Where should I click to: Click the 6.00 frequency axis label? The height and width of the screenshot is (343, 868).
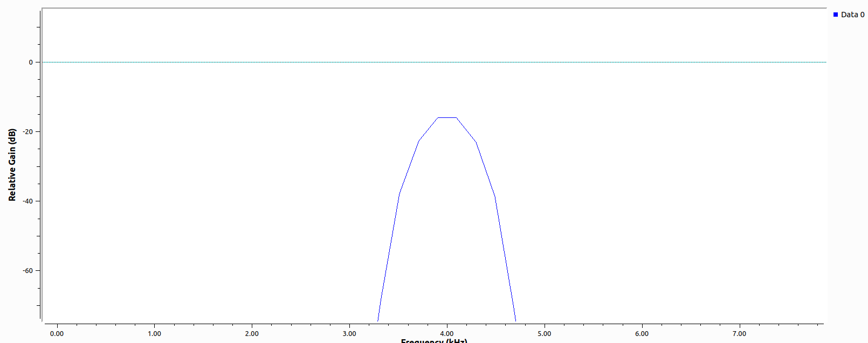click(642, 334)
